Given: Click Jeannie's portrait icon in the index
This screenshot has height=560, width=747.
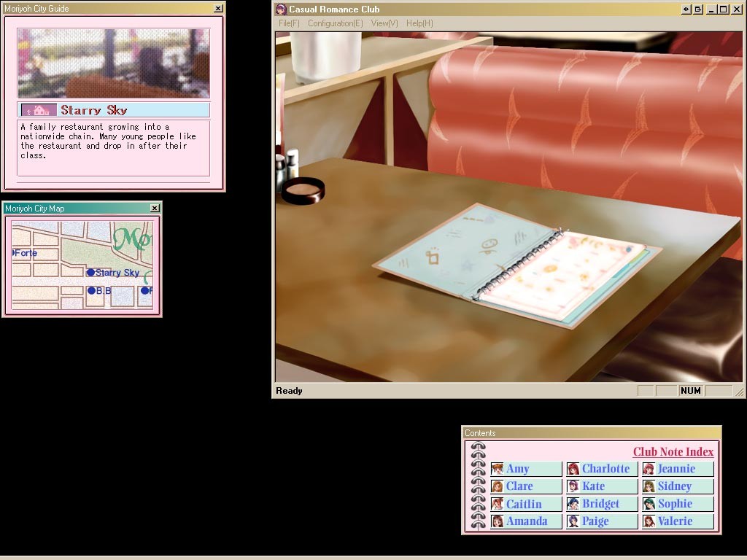Looking at the screenshot, I should pyautogui.click(x=649, y=469).
